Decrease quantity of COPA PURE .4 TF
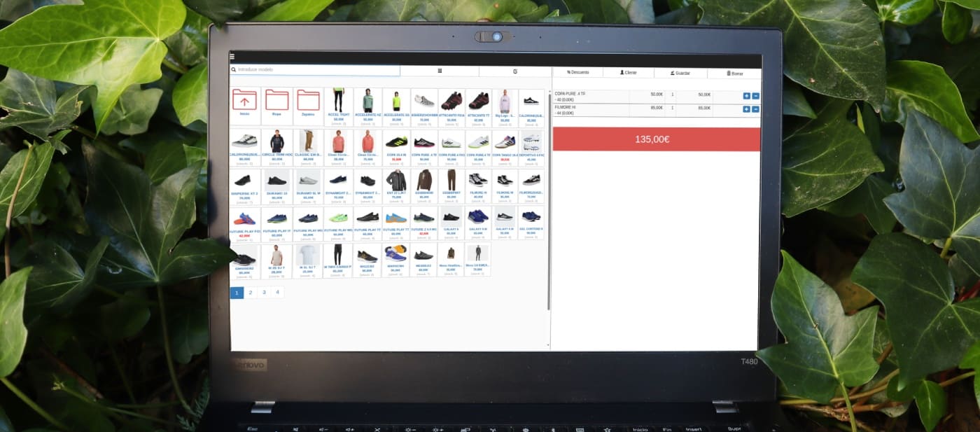 [755, 95]
